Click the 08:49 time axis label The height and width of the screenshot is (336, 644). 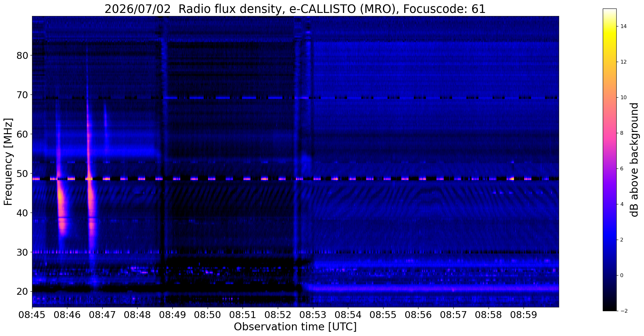[x=172, y=315]
